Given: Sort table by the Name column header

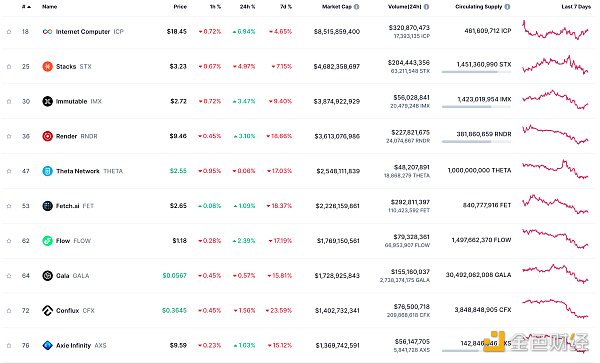Looking at the screenshot, I should (x=49, y=7).
